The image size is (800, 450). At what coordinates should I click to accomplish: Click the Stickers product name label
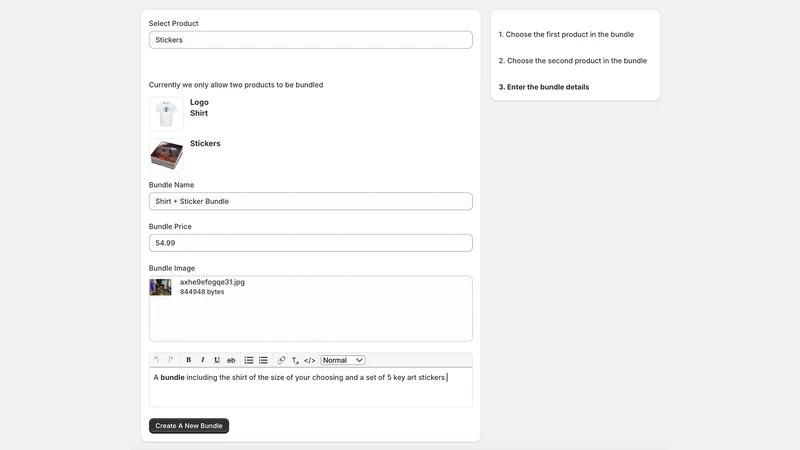205,143
